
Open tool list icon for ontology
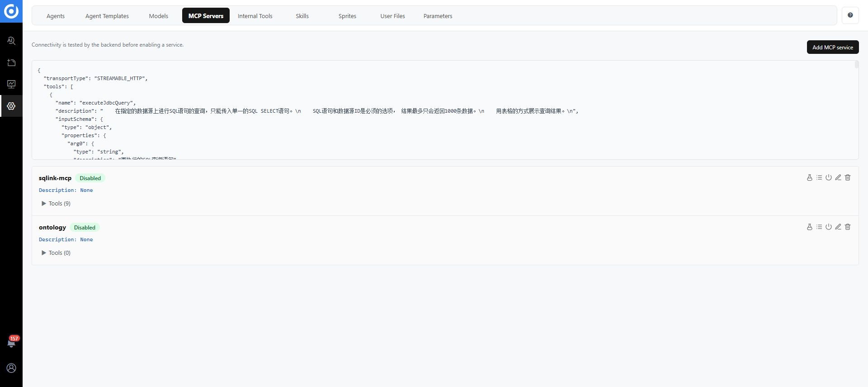[x=819, y=227]
